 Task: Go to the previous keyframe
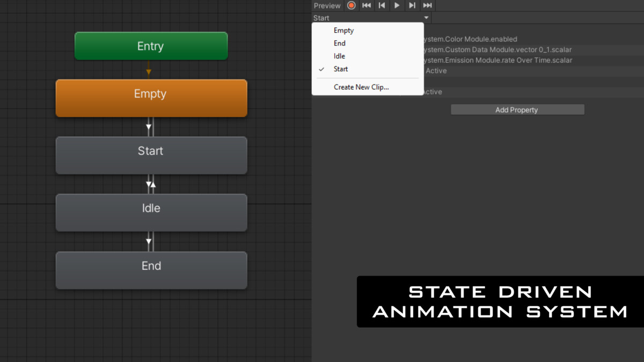pyautogui.click(x=382, y=5)
